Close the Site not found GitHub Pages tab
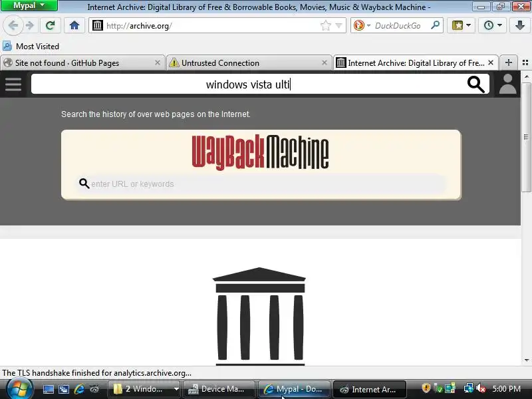This screenshot has width=532, height=399. pyautogui.click(x=158, y=63)
